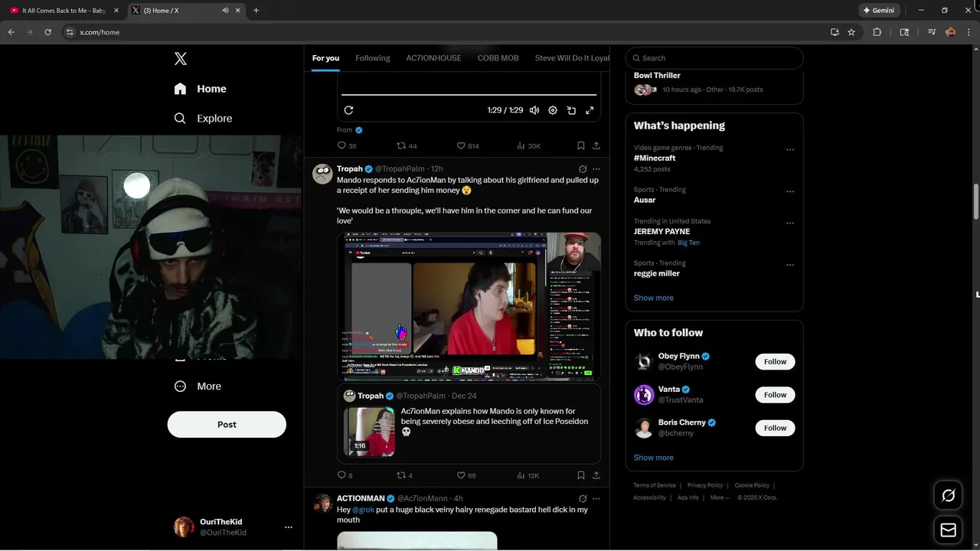Open the Grok floating button

pos(948,496)
